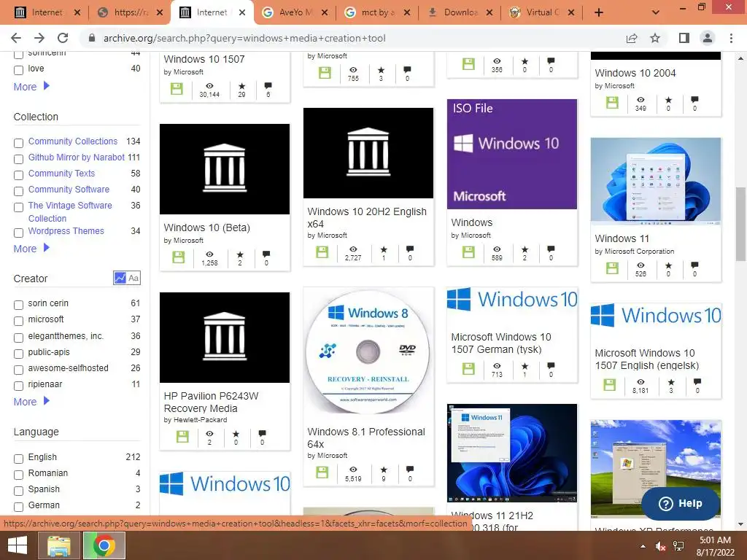Go back to the previous page
Viewport: 747px width, 560px height.
coord(16,38)
